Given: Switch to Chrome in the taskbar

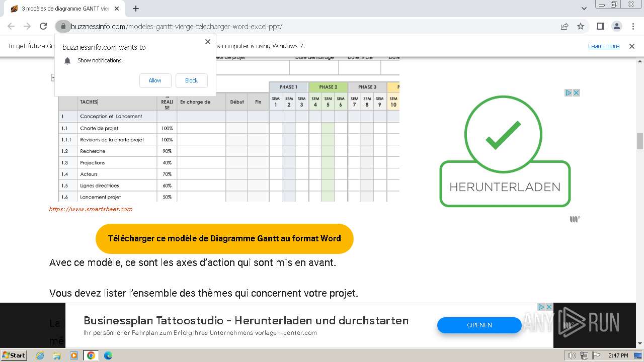Looking at the screenshot, I should pos(91,355).
